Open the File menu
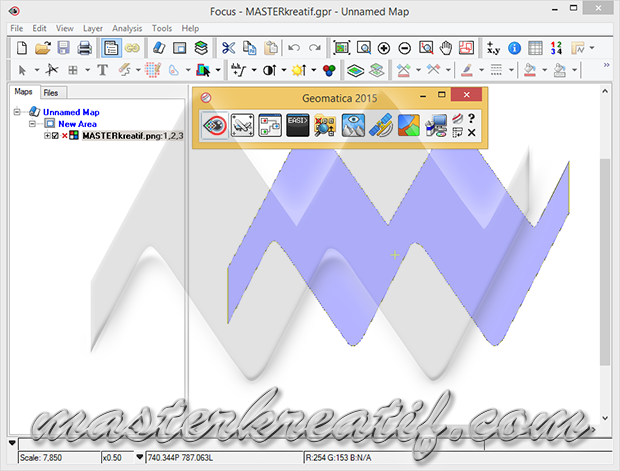The width and height of the screenshot is (620, 471). (x=17, y=28)
